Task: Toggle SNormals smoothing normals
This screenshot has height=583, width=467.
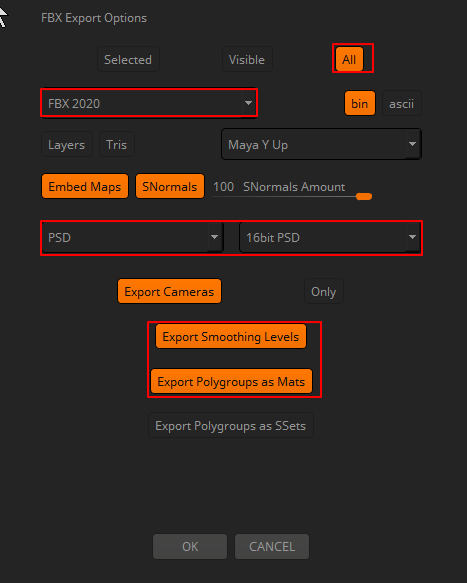Action: pyautogui.click(x=170, y=186)
